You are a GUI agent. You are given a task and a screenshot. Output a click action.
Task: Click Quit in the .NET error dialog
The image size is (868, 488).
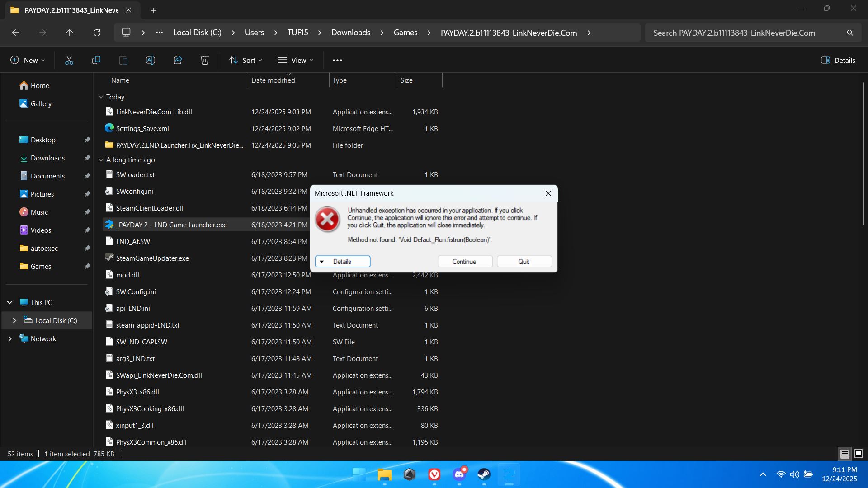point(524,262)
